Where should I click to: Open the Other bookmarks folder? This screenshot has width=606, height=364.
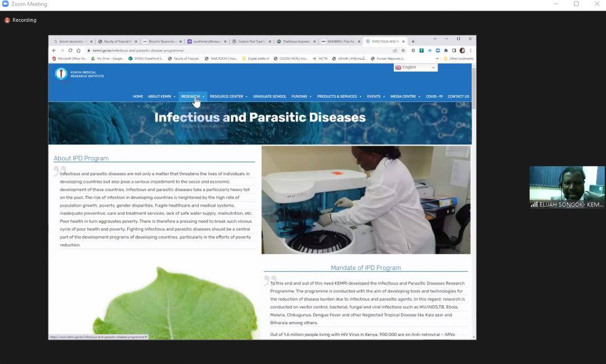458,59
